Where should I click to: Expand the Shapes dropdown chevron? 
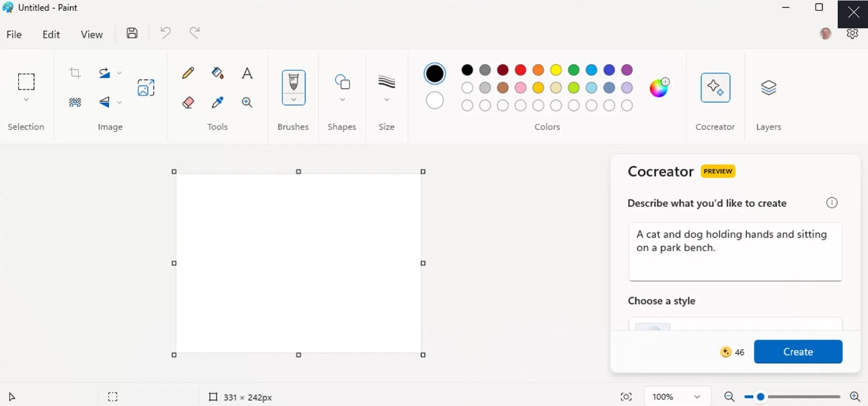click(x=342, y=100)
